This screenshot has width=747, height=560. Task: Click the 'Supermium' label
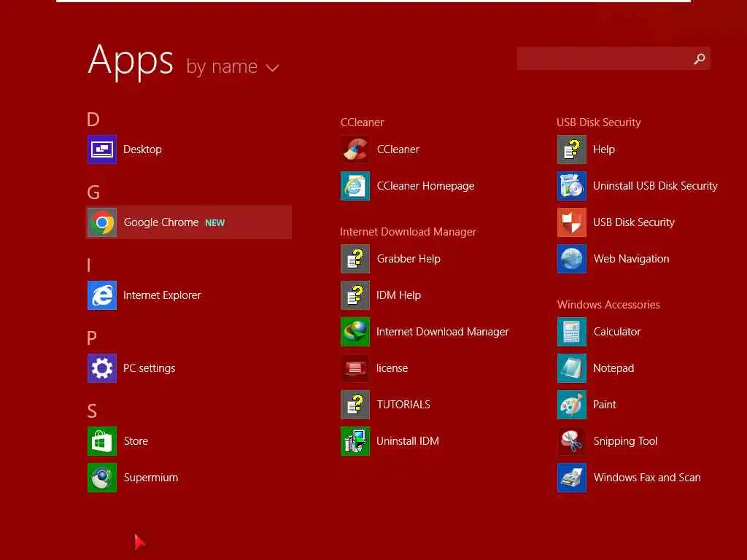[151, 478]
